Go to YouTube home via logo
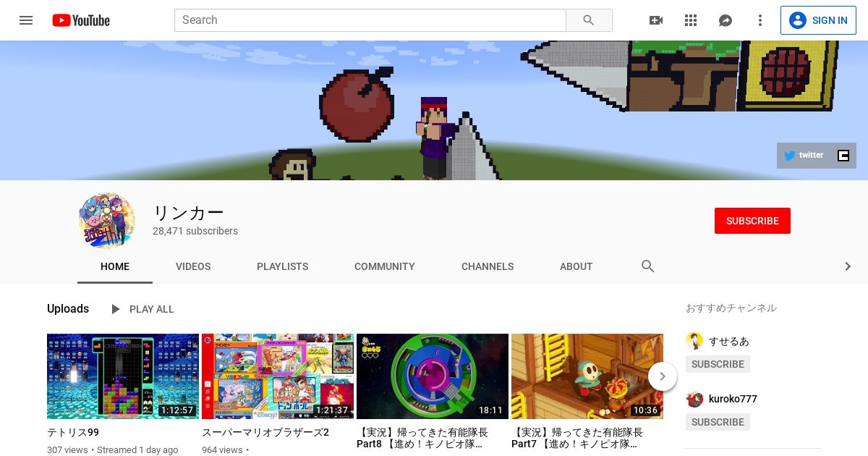Screen dimensions: 868x456 point(81,20)
